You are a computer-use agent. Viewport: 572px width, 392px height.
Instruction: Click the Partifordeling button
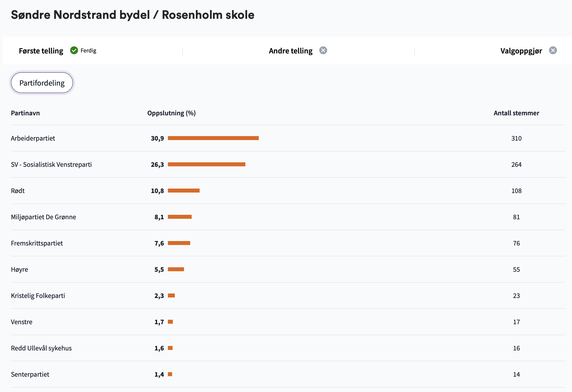42,83
